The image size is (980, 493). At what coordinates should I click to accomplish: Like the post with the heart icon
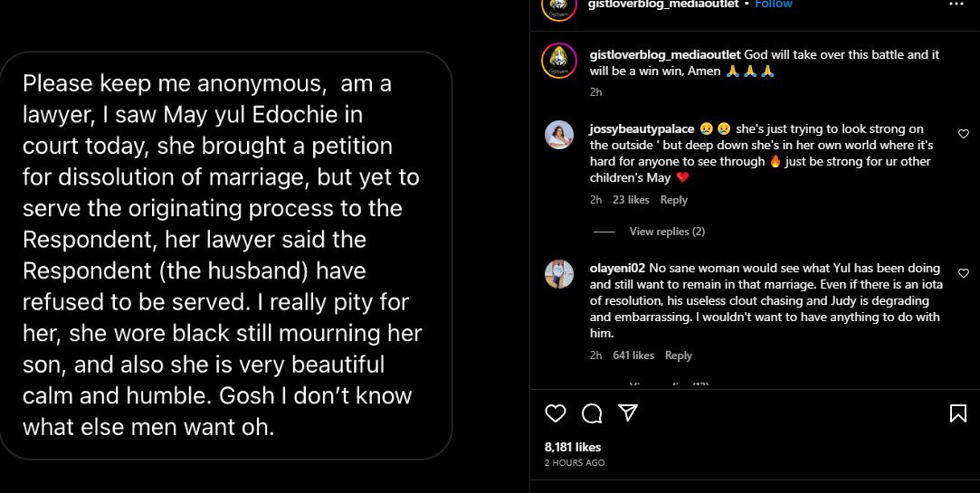pos(556,413)
